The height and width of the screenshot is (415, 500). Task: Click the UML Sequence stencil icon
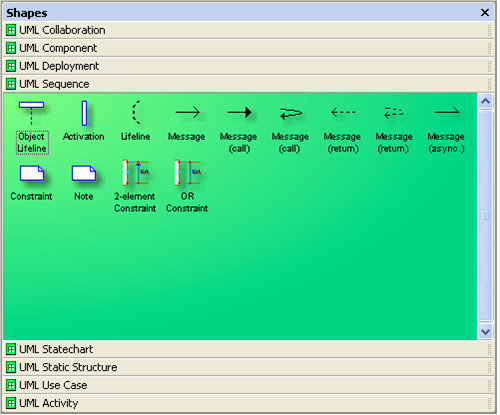[x=11, y=84]
